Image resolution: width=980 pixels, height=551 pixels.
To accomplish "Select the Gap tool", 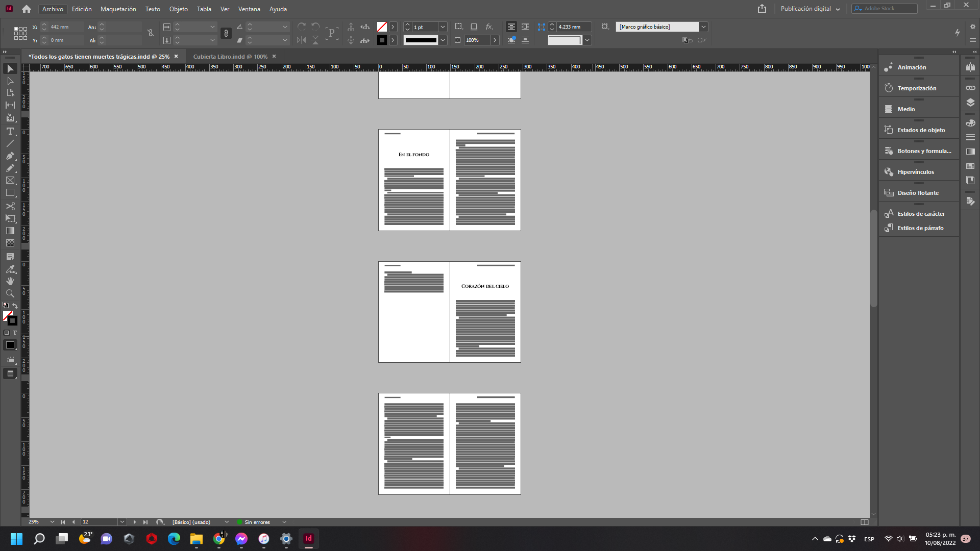I will coord(10,105).
